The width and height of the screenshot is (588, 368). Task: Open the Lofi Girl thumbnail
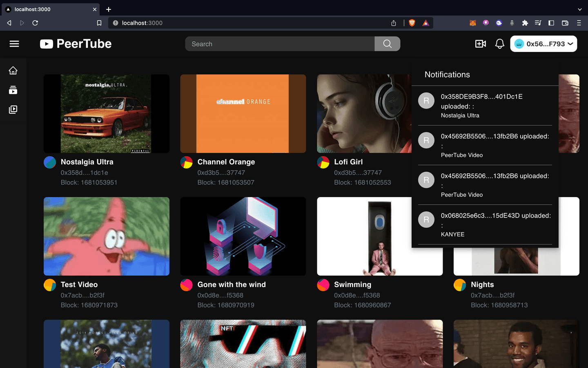364,114
